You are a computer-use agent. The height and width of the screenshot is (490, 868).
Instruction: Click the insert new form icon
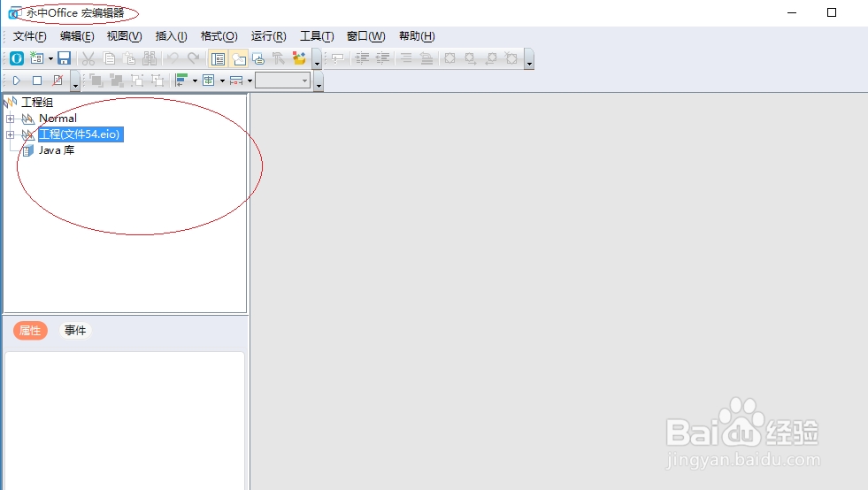tap(37, 58)
